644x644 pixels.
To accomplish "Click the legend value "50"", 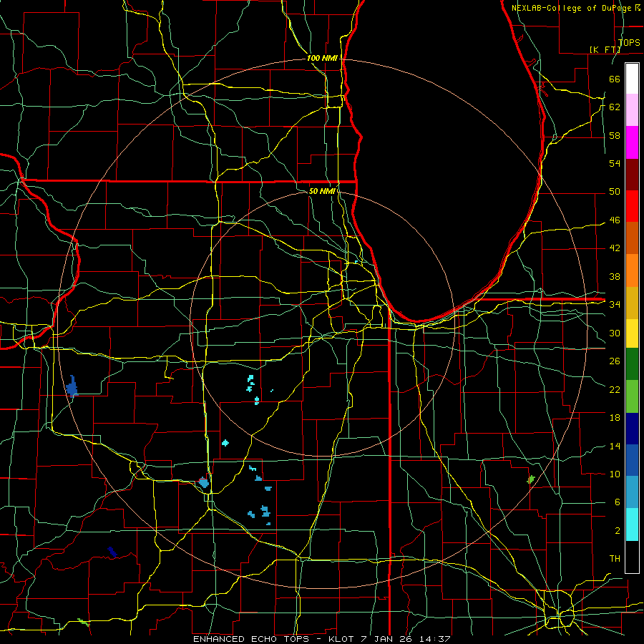I will [615, 192].
